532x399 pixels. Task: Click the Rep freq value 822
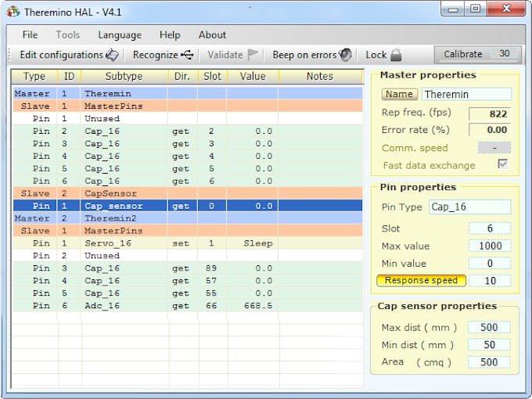pyautogui.click(x=489, y=113)
